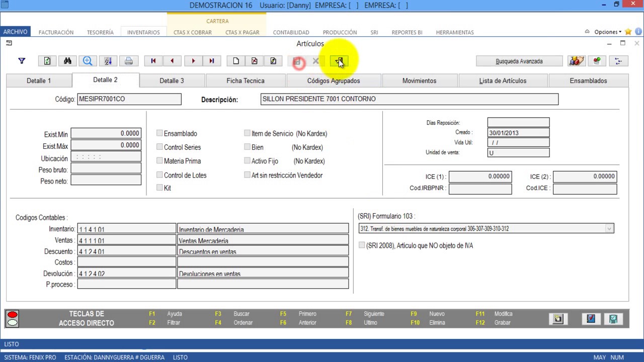Click the Exist.Min input field
644x362 pixels.
106,134
